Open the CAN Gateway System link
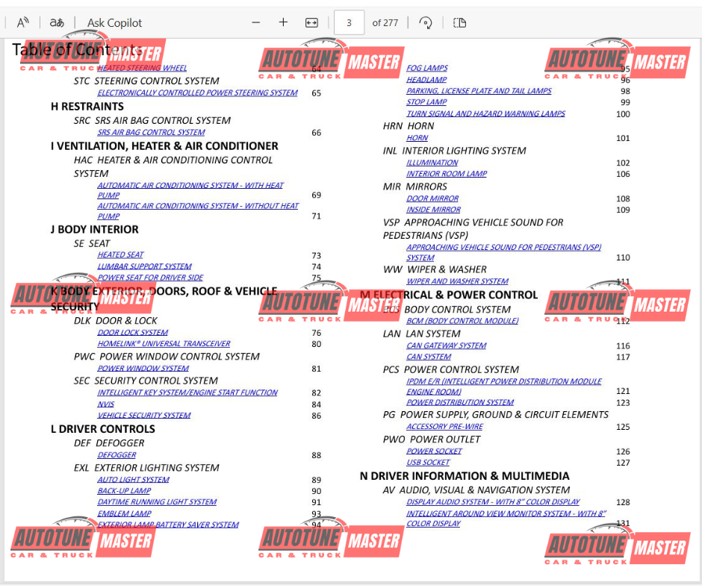702x588 pixels. point(446,345)
